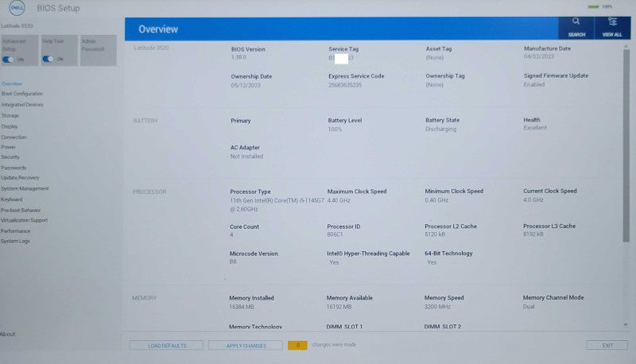
Task: Click the AC Adapter Not Installed value
Action: [246, 157]
